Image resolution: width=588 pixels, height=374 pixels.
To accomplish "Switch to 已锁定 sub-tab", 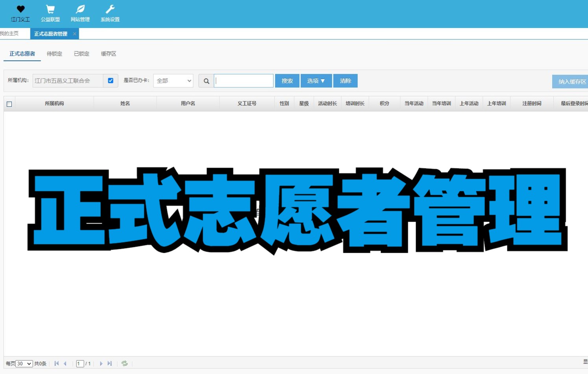I will point(81,54).
